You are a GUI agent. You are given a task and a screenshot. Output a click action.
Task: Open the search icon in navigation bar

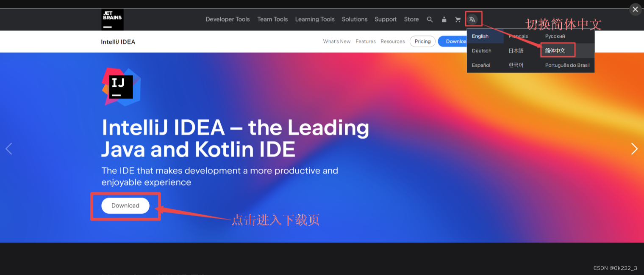430,19
